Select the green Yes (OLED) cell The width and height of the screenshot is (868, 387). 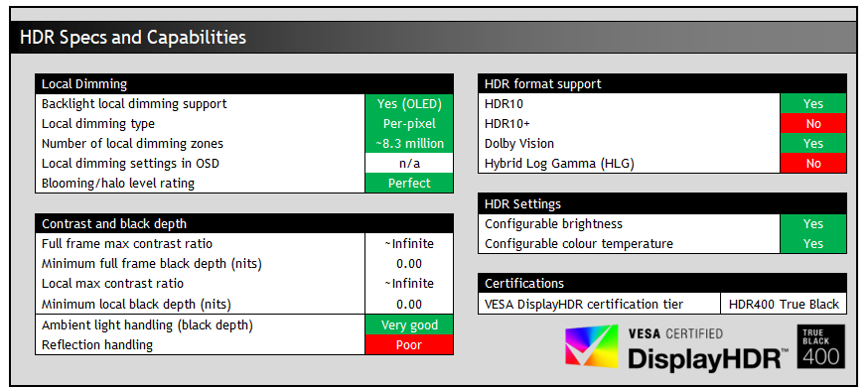pos(409,104)
